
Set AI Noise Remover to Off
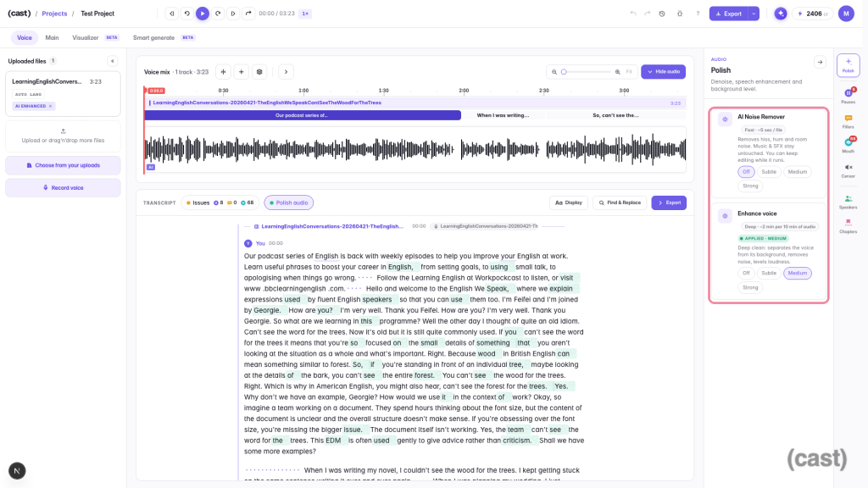pos(746,171)
